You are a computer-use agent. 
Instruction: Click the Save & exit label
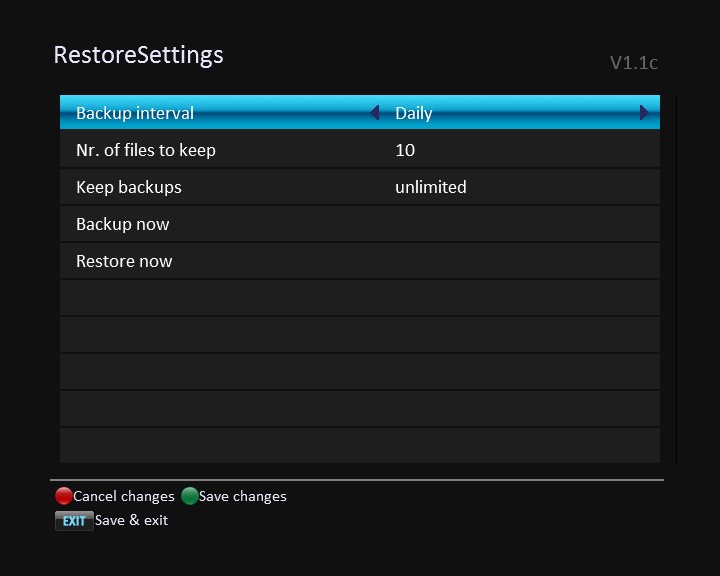point(131,520)
